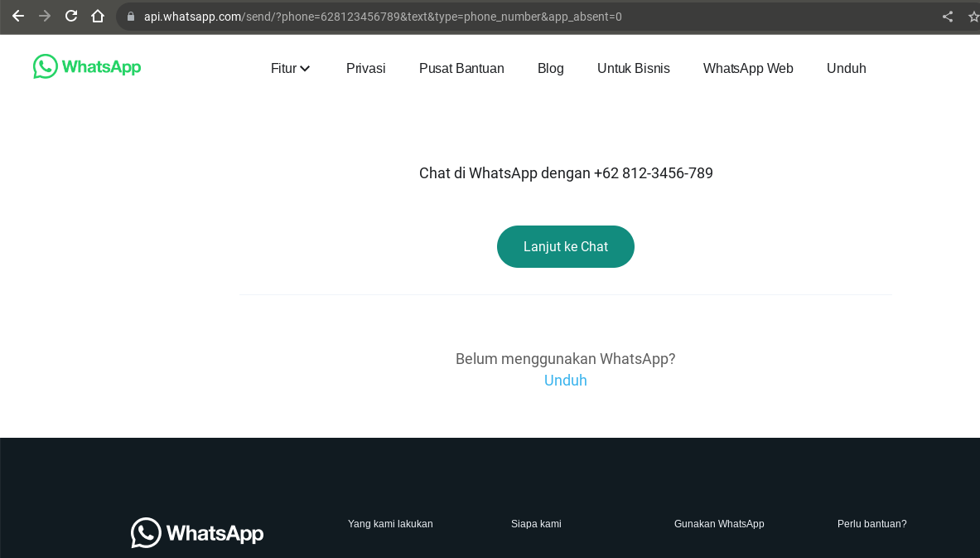Share this page via share icon
The image size is (980, 558).
(x=948, y=17)
